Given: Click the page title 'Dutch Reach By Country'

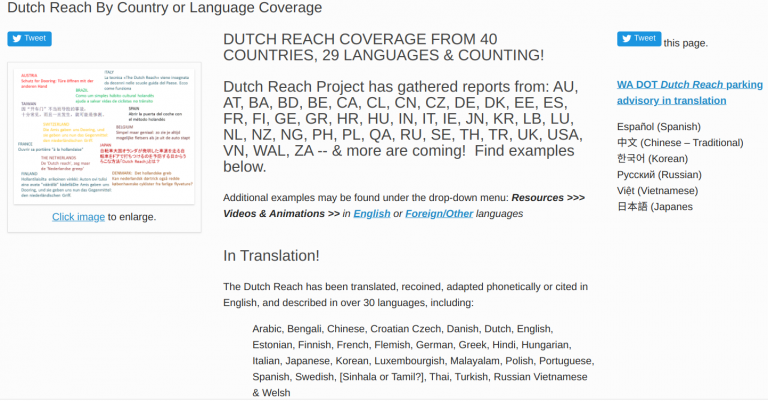Looking at the screenshot, I should (164, 8).
